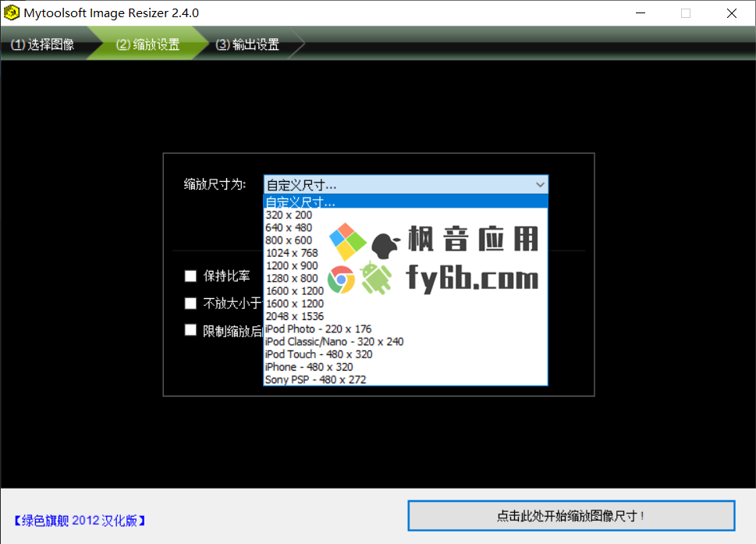The width and height of the screenshot is (756, 544).
Task: Pick iPod Photo - 220 x 176
Action: 406,329
